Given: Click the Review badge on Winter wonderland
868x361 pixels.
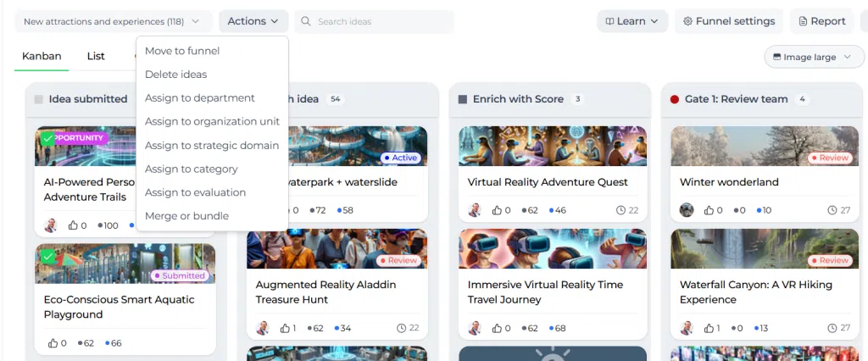Looking at the screenshot, I should pos(829,158).
